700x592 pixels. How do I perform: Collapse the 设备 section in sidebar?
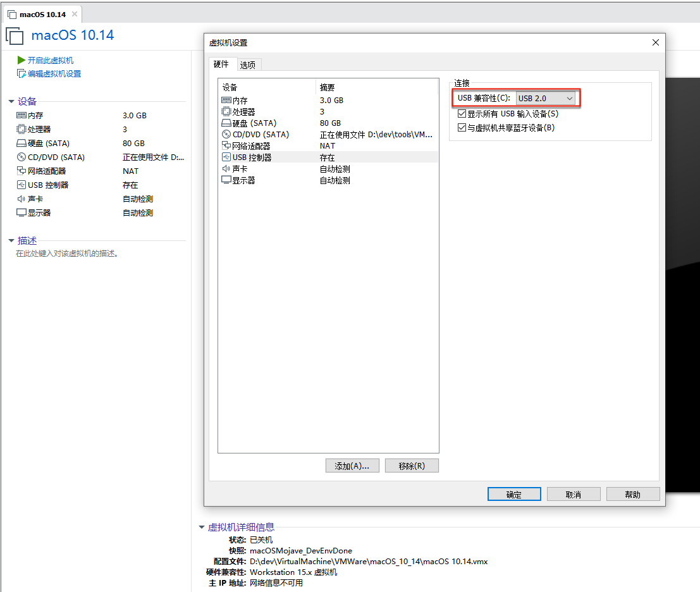pyautogui.click(x=11, y=102)
